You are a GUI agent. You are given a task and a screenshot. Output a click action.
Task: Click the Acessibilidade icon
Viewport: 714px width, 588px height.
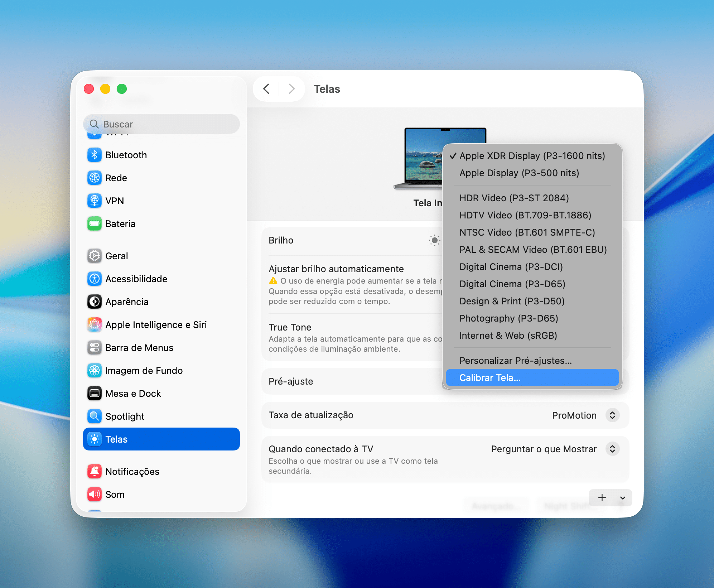(x=95, y=279)
